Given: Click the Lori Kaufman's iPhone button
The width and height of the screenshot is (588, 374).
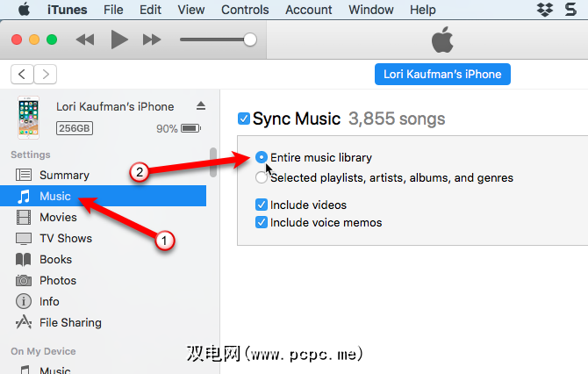Looking at the screenshot, I should [442, 75].
